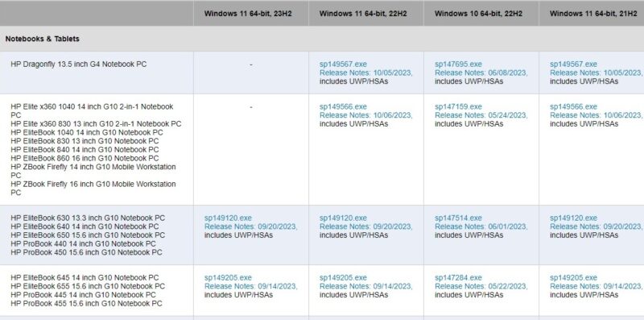Download sp147695.exe for HP Dragonfly G4
Viewport: 644px width, 320px height.
(x=458, y=64)
